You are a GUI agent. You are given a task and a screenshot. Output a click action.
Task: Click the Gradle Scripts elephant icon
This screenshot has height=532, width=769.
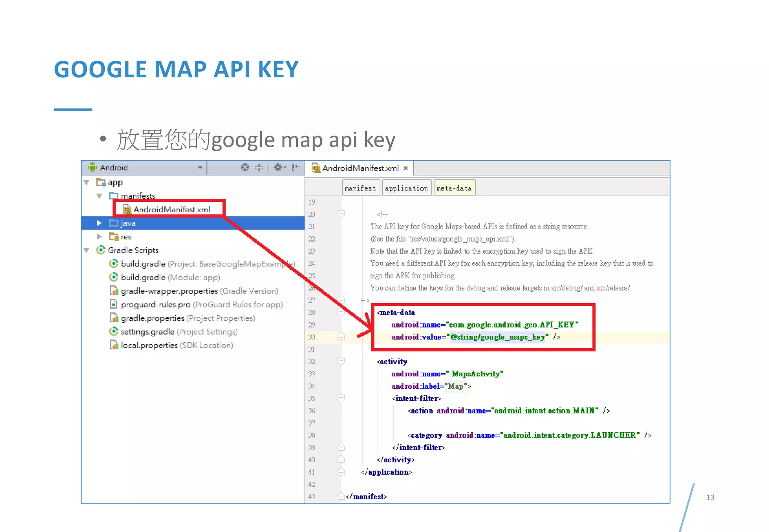(x=101, y=250)
